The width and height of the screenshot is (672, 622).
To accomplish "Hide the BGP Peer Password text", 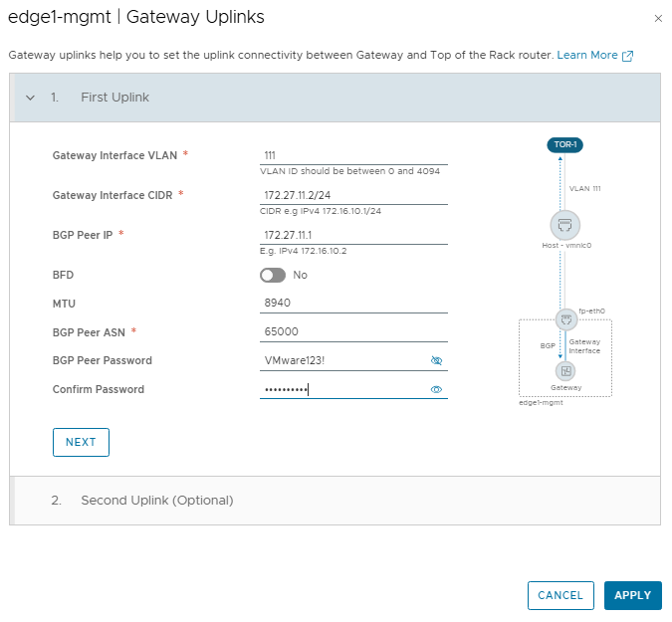I will pyautogui.click(x=436, y=361).
